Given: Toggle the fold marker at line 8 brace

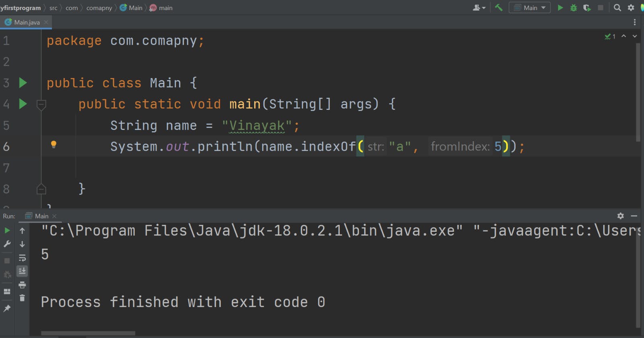Looking at the screenshot, I should [x=41, y=189].
